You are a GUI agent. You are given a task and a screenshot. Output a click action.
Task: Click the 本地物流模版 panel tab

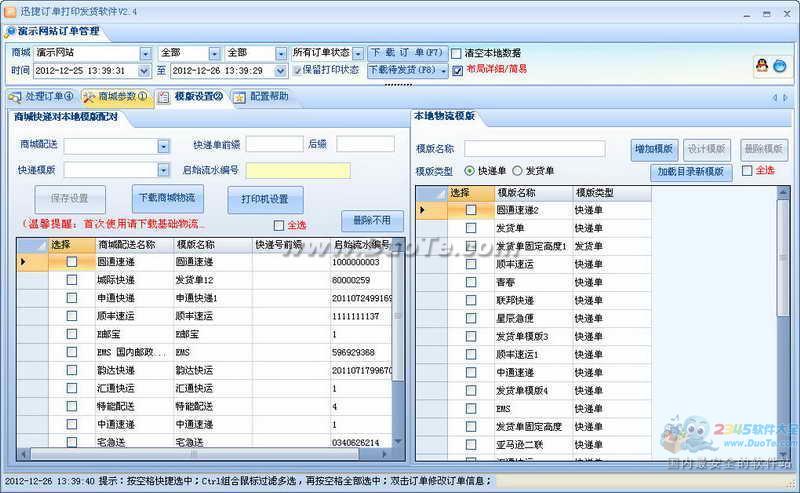[x=444, y=116]
